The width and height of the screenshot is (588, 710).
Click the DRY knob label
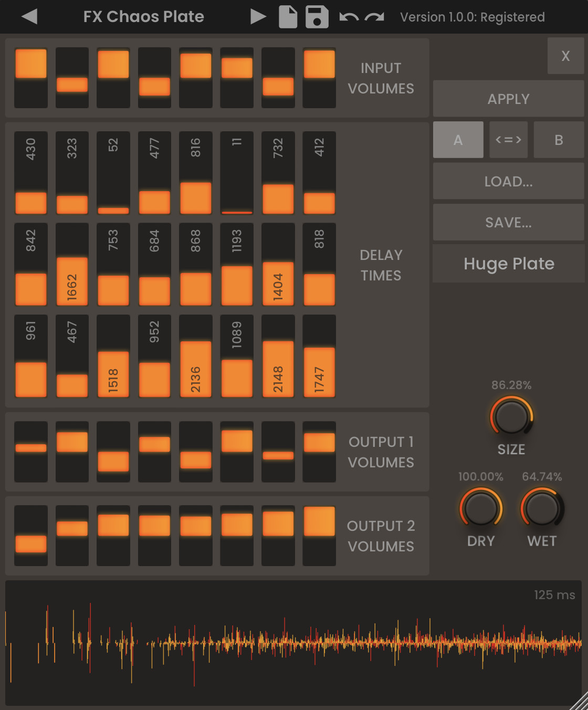(x=481, y=541)
